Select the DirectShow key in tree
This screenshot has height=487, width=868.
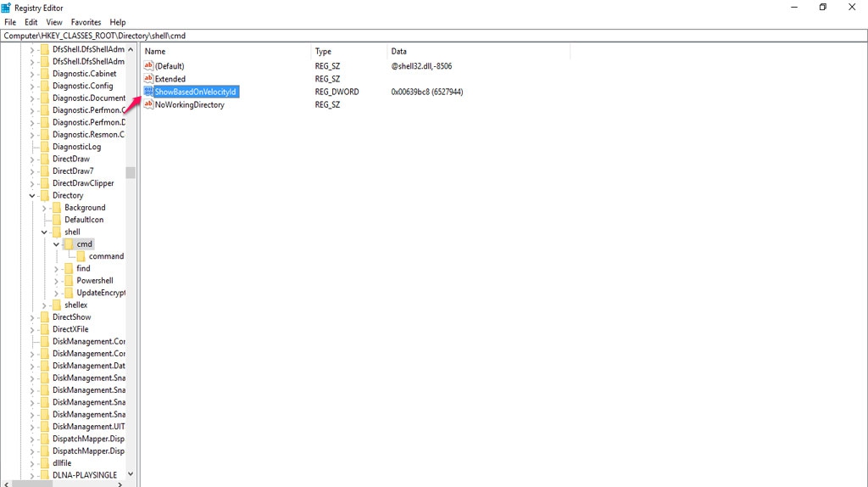(71, 317)
